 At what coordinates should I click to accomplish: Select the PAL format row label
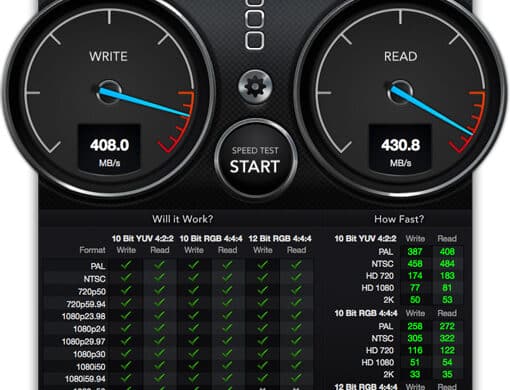(x=98, y=266)
